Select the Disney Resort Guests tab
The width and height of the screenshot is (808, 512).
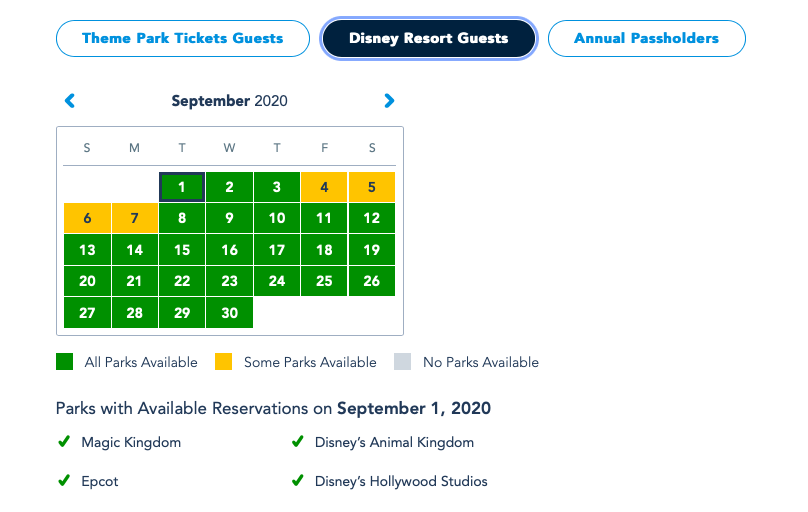pyautogui.click(x=428, y=39)
